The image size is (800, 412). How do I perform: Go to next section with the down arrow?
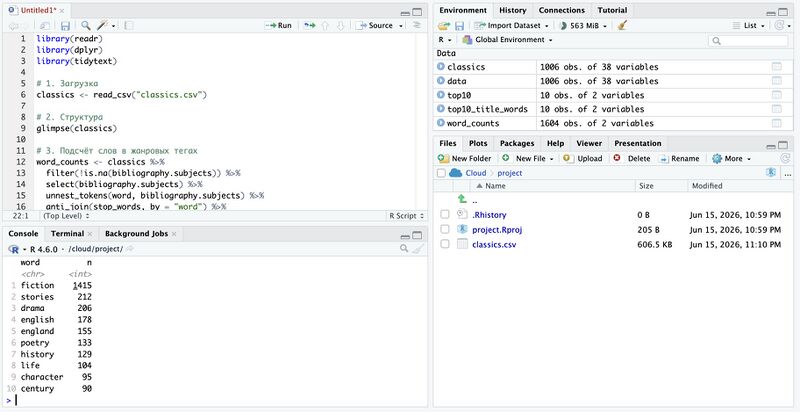point(340,25)
